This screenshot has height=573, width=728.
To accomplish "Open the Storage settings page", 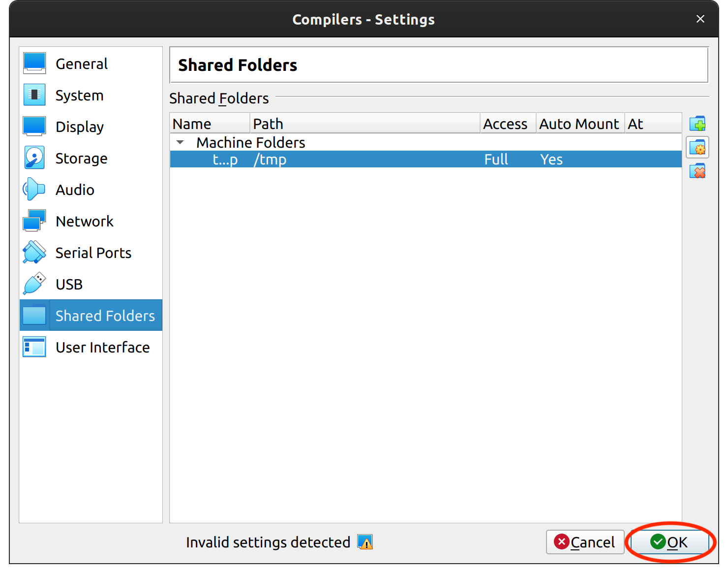I will [81, 159].
